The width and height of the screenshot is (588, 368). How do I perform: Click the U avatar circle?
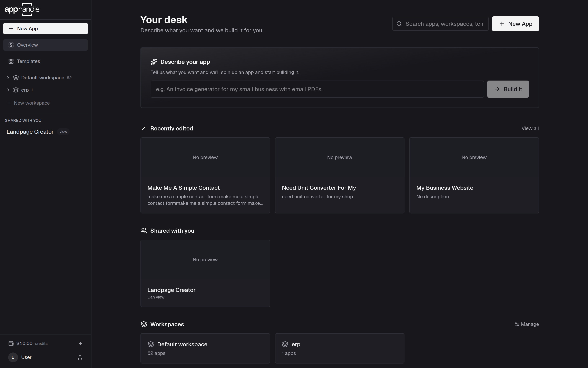(x=13, y=357)
